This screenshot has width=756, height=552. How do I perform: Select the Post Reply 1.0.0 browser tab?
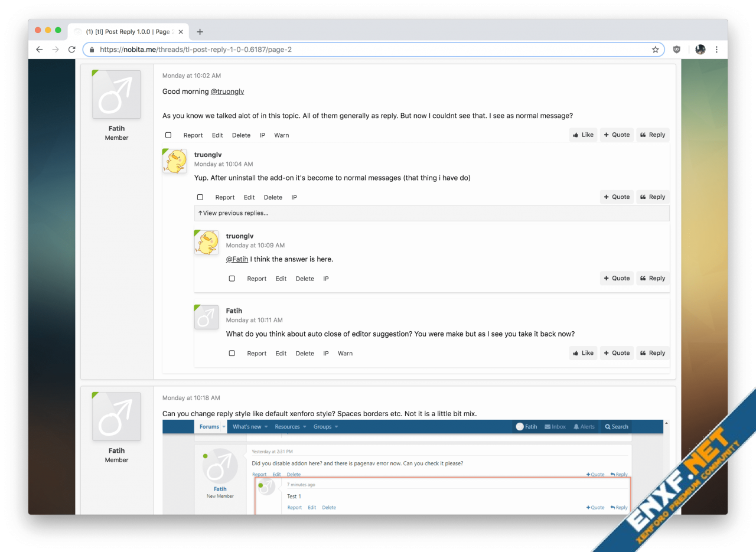click(x=129, y=32)
